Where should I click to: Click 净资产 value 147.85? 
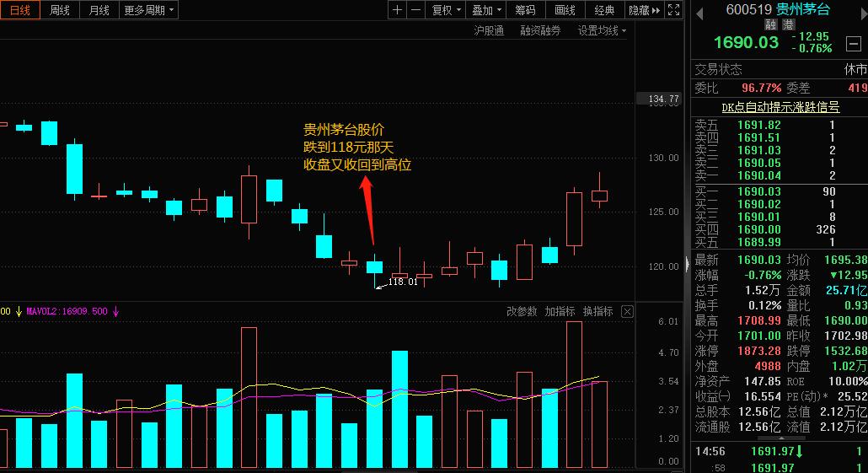click(763, 382)
